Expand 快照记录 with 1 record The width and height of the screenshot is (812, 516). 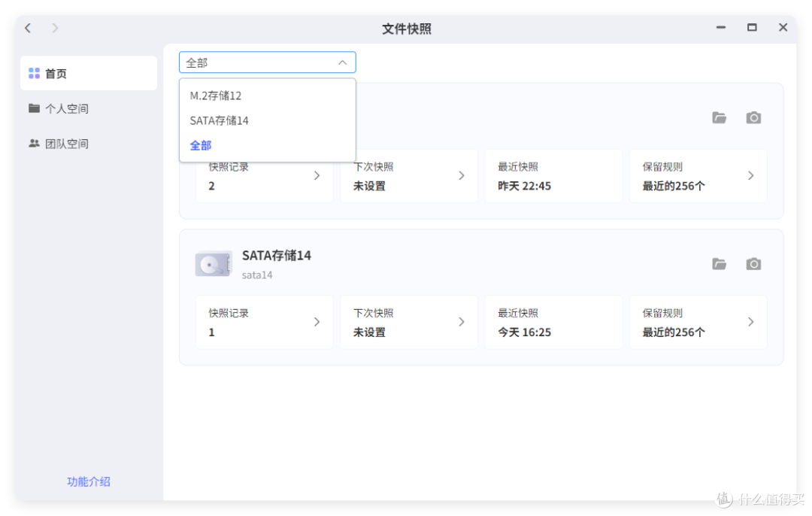(264, 322)
